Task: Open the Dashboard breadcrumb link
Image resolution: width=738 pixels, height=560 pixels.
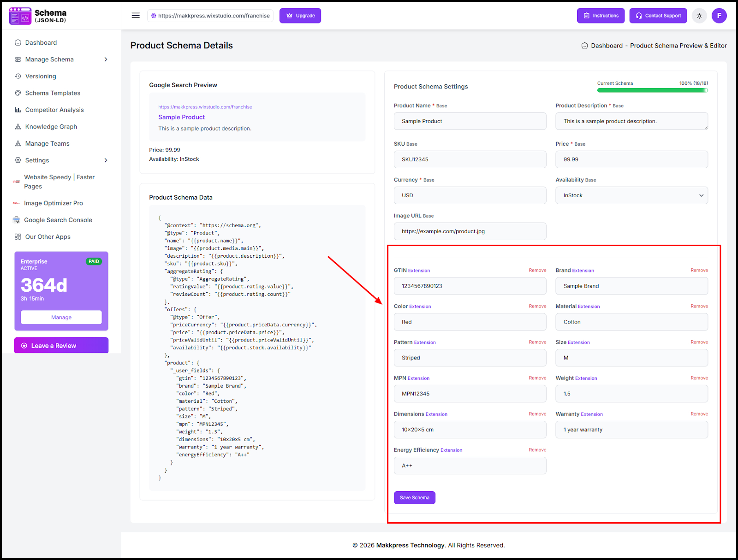Action: [x=607, y=46]
